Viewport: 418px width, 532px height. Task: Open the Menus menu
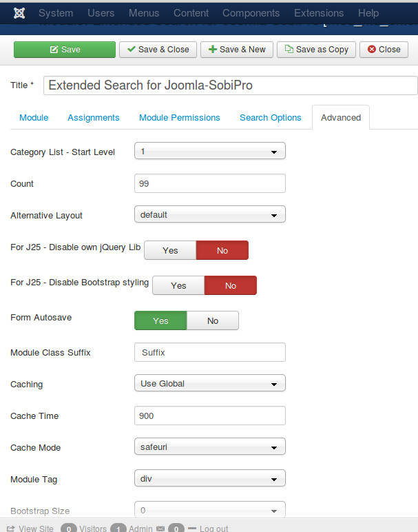coord(144,13)
